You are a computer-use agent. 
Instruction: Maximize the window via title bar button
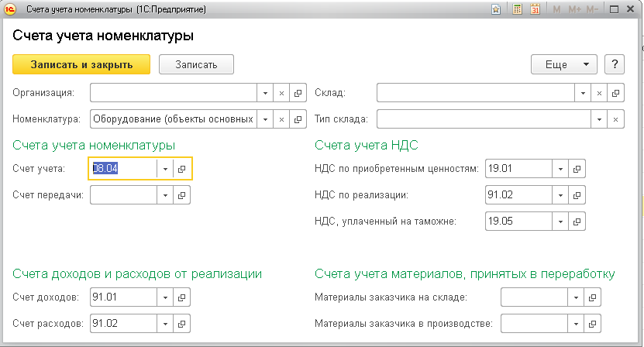pos(614,9)
